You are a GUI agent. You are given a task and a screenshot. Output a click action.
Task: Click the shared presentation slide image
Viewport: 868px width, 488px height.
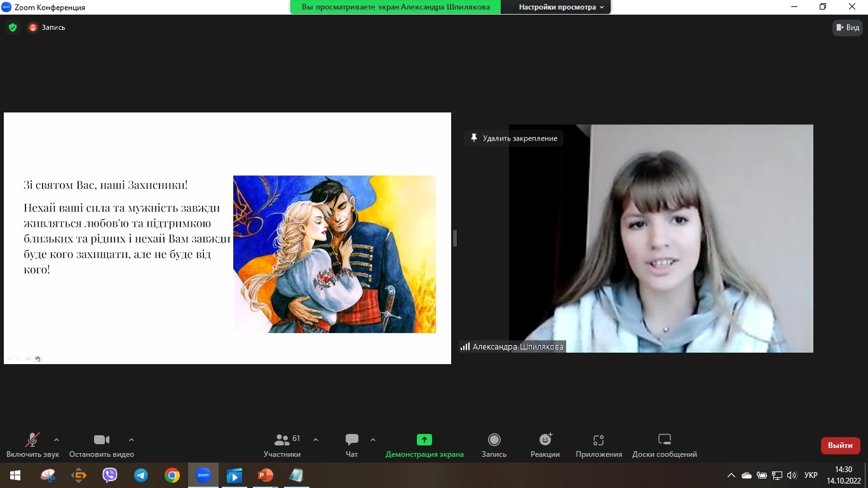[x=334, y=254]
